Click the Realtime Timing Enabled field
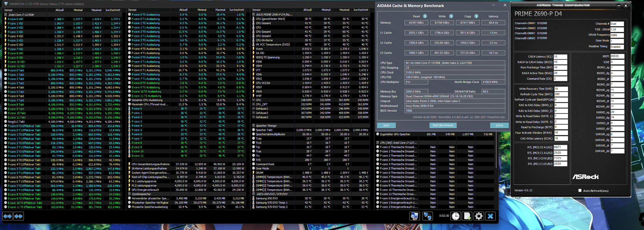 [x=617, y=47]
